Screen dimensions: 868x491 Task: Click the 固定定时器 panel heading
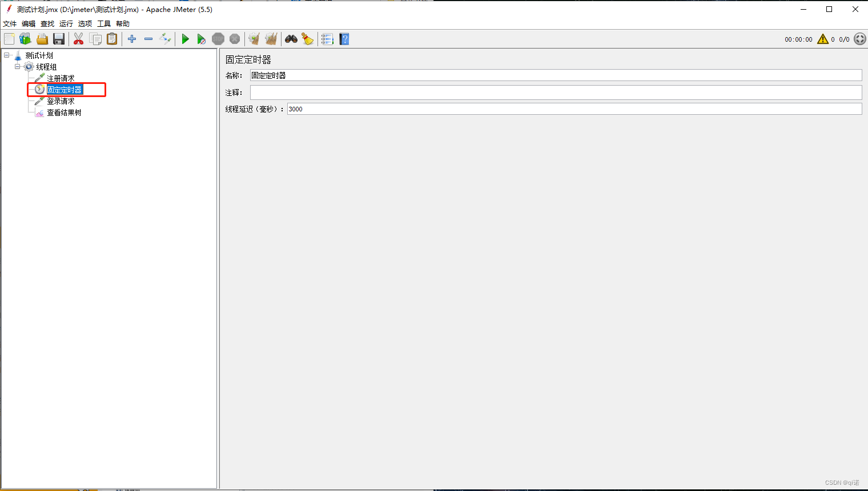coord(248,59)
